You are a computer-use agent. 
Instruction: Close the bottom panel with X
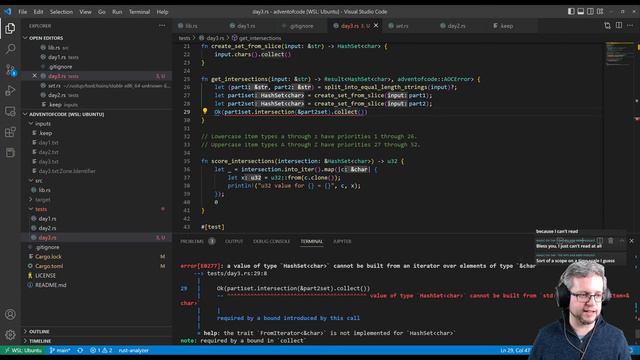[631, 241]
